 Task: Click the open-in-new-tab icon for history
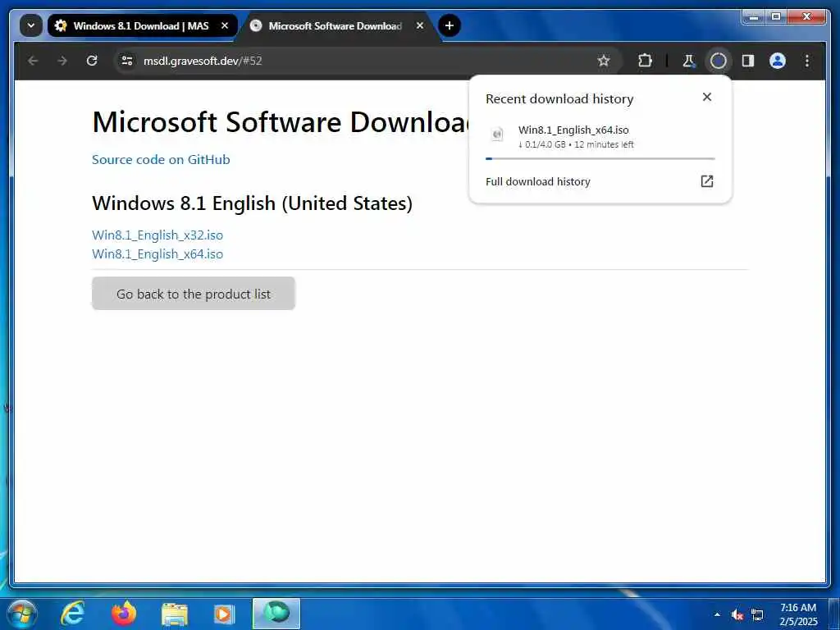tap(707, 181)
